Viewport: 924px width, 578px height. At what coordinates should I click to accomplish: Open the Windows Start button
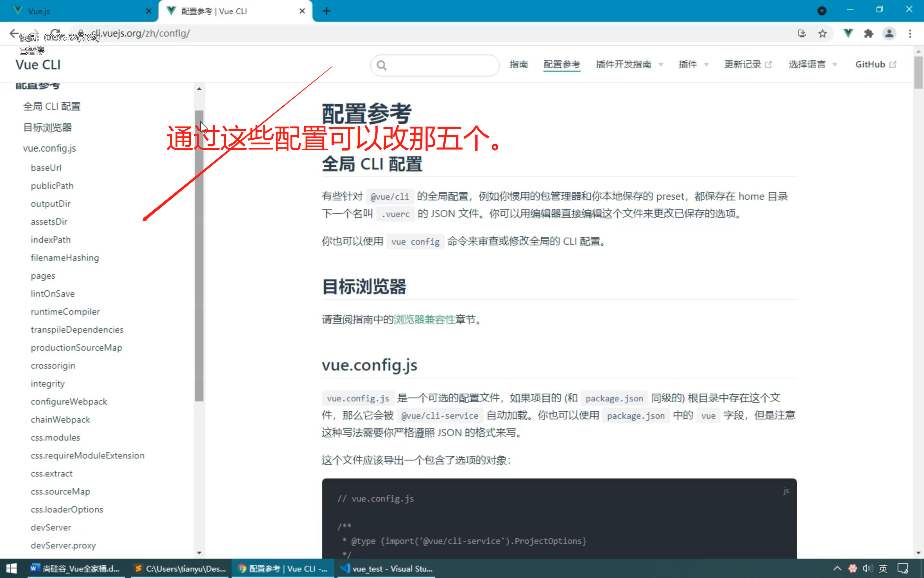(x=12, y=568)
